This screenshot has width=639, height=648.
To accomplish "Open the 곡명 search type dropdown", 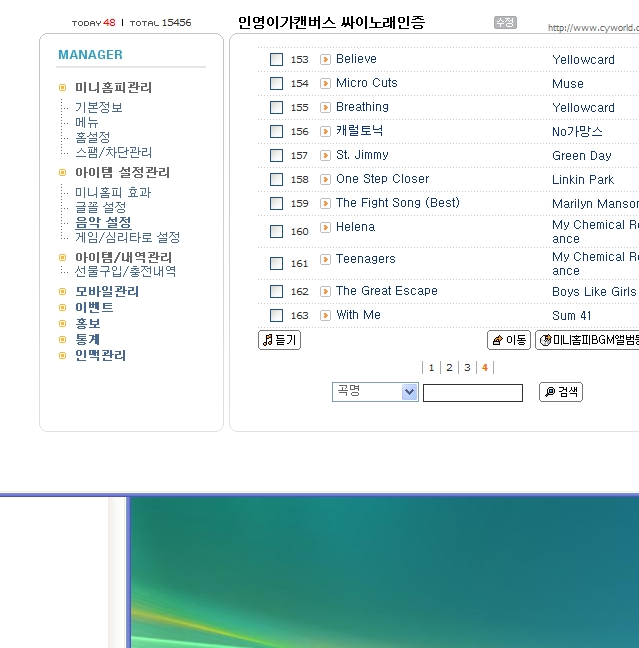I will (x=375, y=392).
